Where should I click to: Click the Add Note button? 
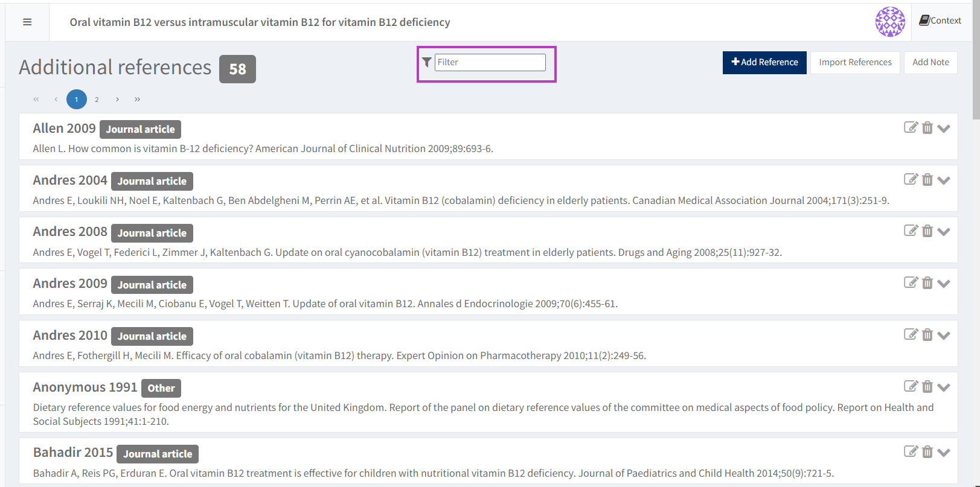(x=930, y=62)
